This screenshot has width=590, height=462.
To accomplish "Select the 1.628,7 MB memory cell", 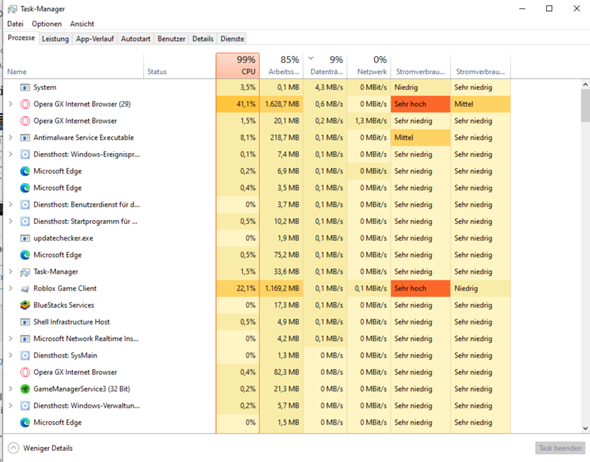I will 281,104.
